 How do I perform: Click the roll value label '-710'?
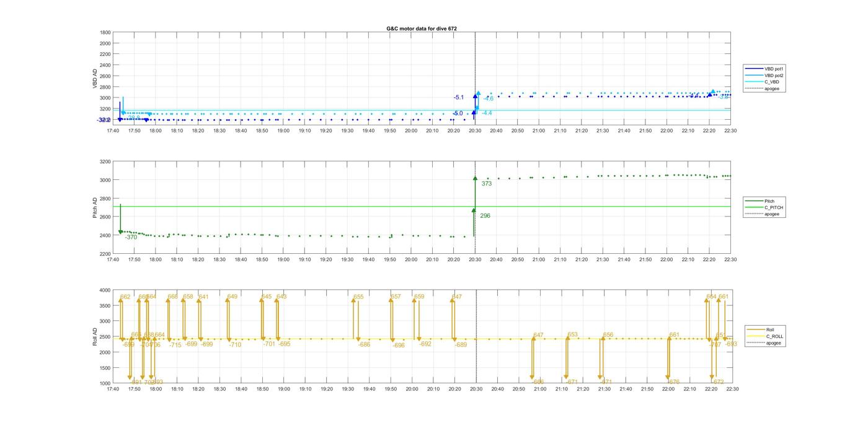tap(235, 344)
